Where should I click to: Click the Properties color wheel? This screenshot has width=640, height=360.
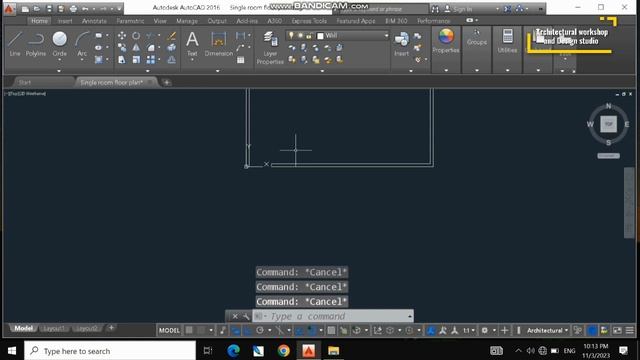pos(446,36)
